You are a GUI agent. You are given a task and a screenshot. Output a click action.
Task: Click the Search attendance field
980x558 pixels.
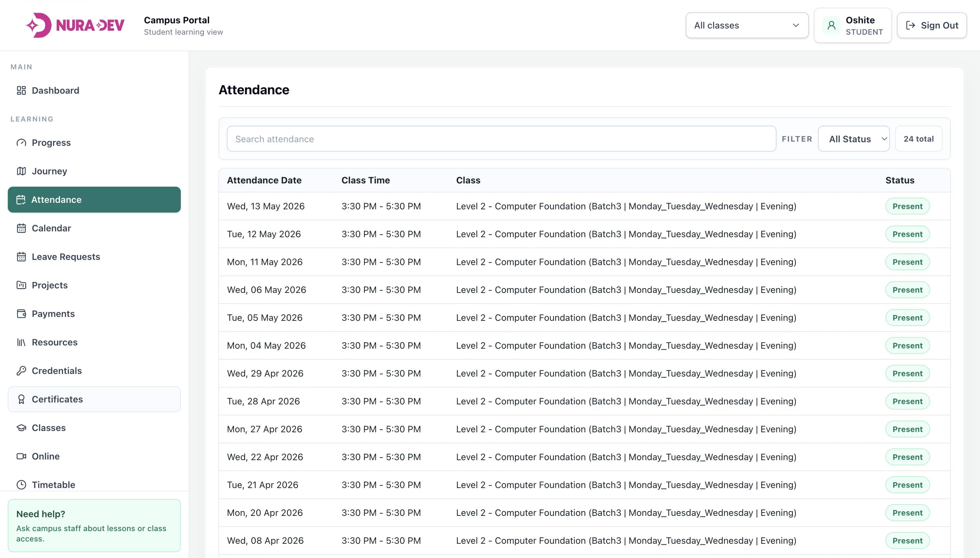[501, 139]
